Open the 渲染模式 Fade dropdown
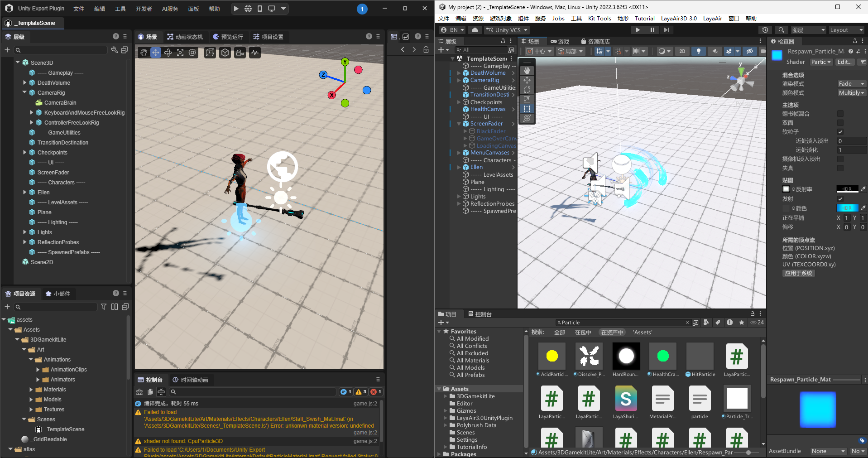The image size is (868, 458). click(x=851, y=84)
